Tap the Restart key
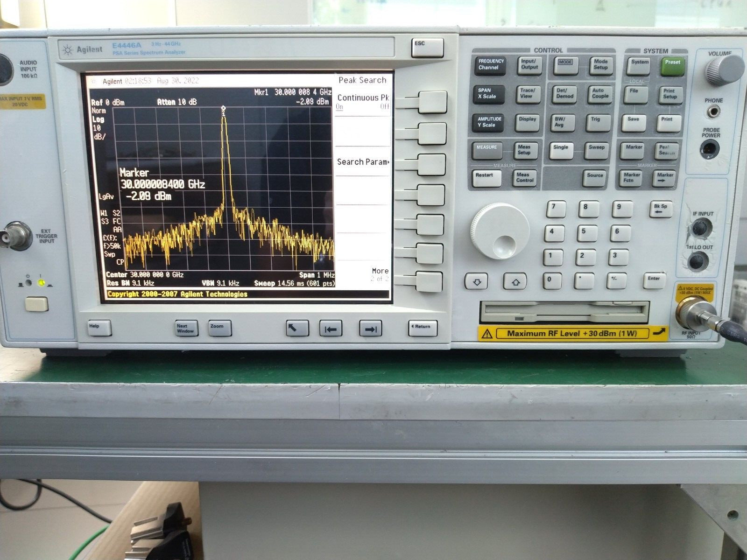Viewport: 747px width, 560px height. click(486, 179)
